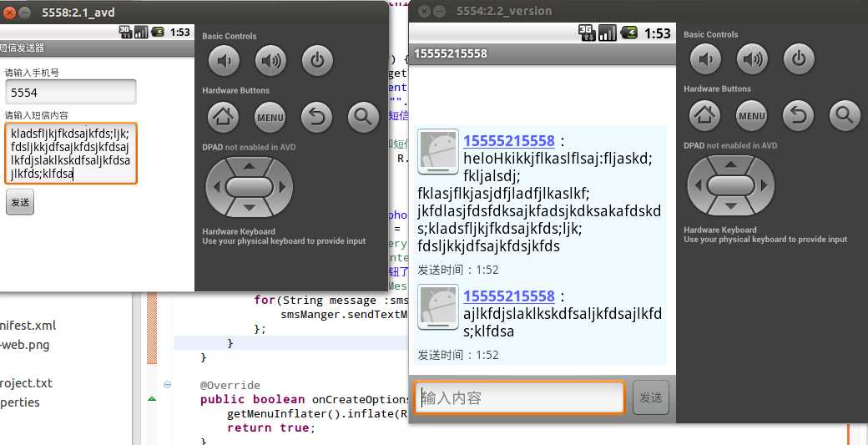Select perties file in project tree

click(x=20, y=402)
